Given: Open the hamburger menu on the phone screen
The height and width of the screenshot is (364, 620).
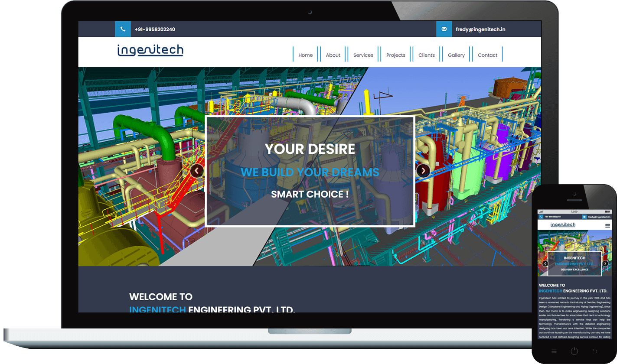Looking at the screenshot, I should [x=607, y=225].
